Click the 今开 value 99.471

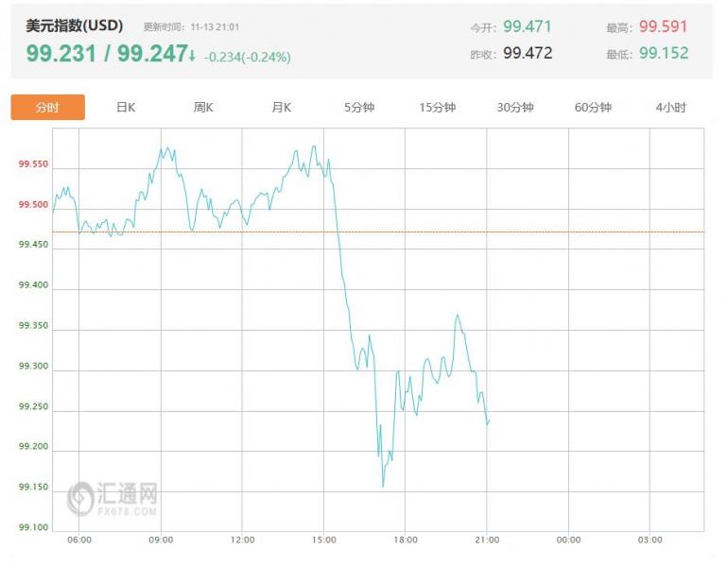point(527,27)
